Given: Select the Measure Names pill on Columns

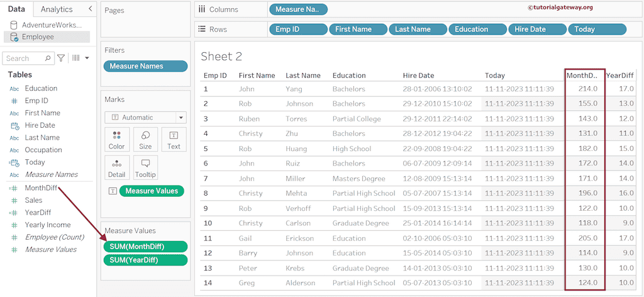Looking at the screenshot, I should click(x=298, y=9).
